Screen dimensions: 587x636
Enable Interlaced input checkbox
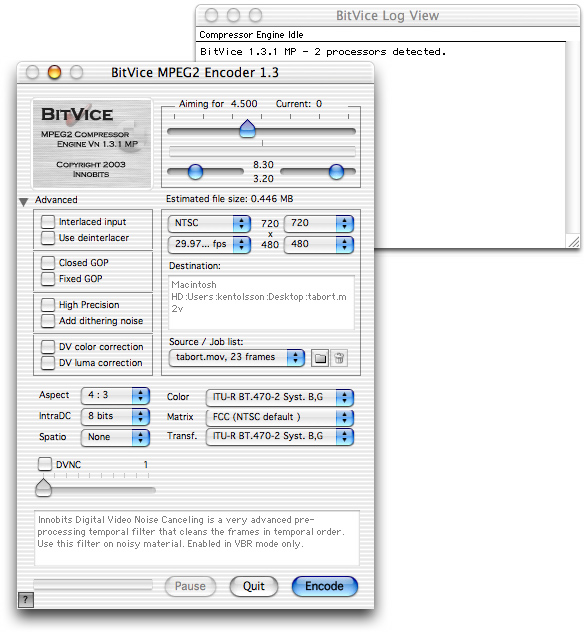tap(47, 222)
